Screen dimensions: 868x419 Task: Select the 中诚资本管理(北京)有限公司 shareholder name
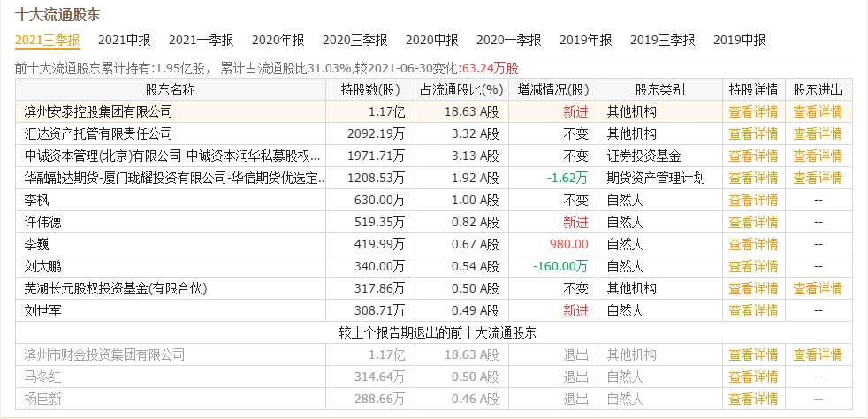[x=171, y=156]
